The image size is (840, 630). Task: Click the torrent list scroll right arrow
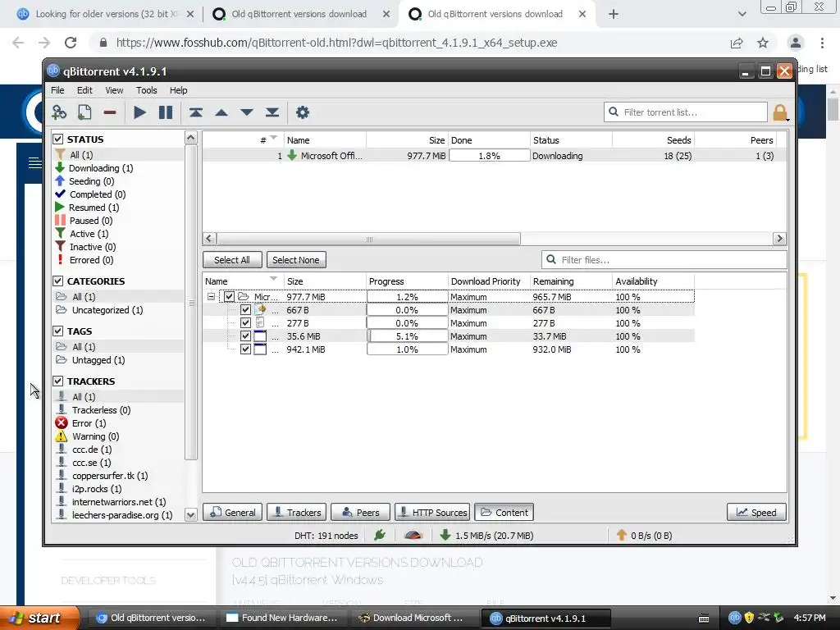[x=779, y=239]
